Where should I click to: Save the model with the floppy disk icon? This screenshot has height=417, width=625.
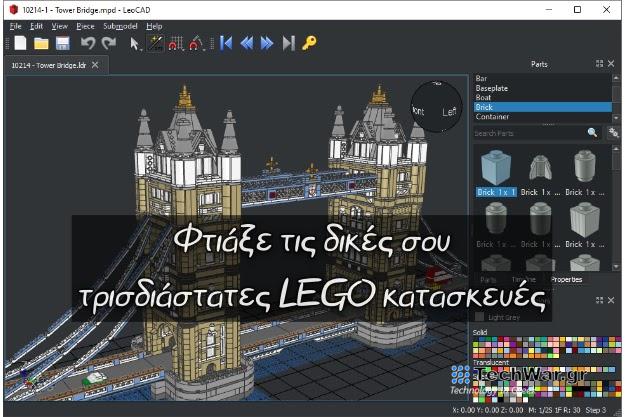tap(62, 43)
